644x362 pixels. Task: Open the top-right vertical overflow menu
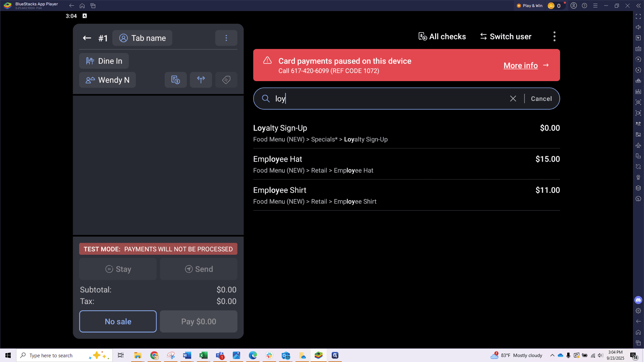click(554, 37)
